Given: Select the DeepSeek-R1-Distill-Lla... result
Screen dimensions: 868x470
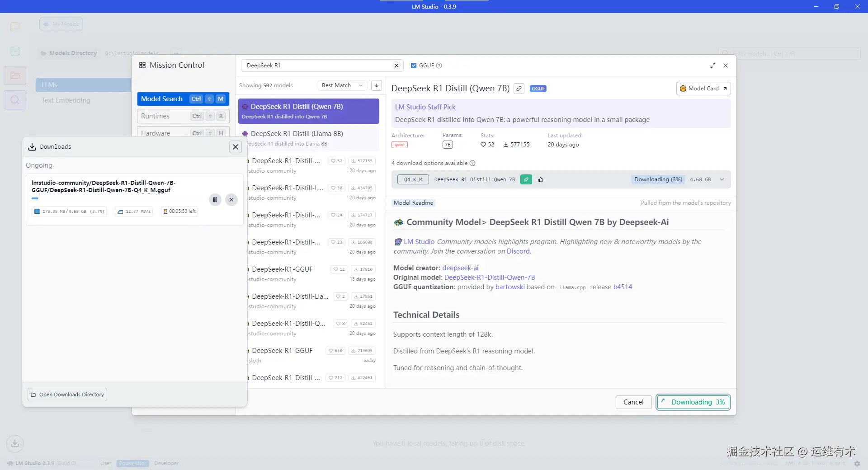Looking at the screenshot, I should [x=312, y=301].
